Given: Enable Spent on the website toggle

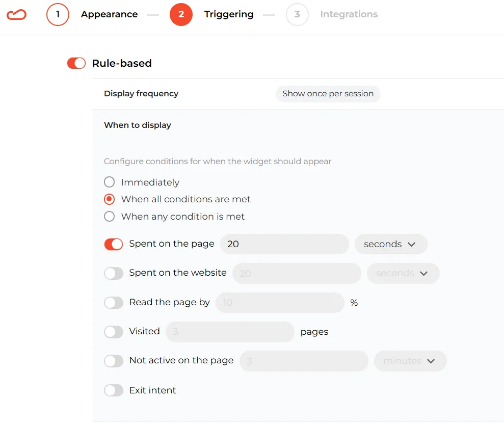Looking at the screenshot, I should point(114,273).
